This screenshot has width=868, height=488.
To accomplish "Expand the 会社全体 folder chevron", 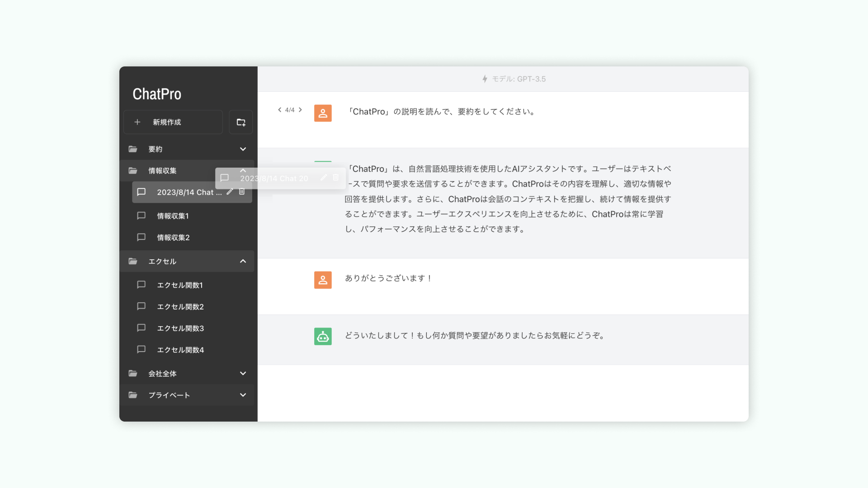I will (243, 373).
